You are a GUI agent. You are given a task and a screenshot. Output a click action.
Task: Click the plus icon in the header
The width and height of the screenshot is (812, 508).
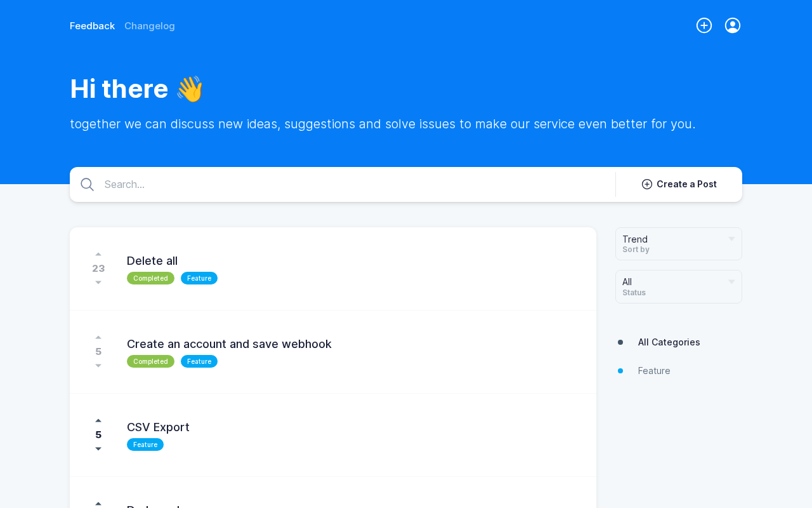[704, 25]
